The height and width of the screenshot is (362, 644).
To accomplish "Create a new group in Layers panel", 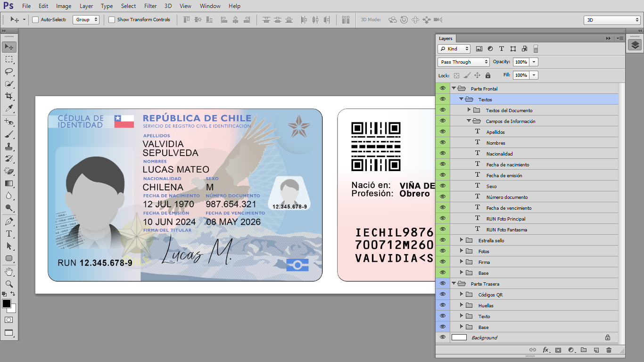I will pos(584,350).
